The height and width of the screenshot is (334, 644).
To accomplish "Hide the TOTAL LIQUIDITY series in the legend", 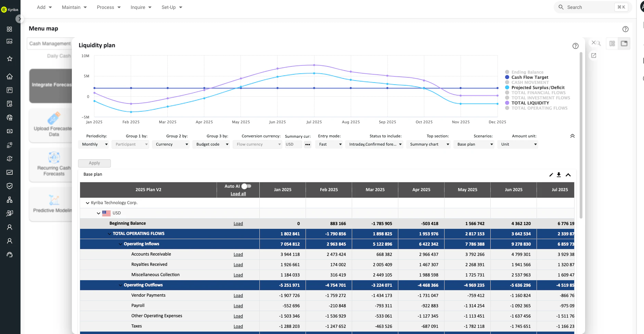I will pos(530,103).
